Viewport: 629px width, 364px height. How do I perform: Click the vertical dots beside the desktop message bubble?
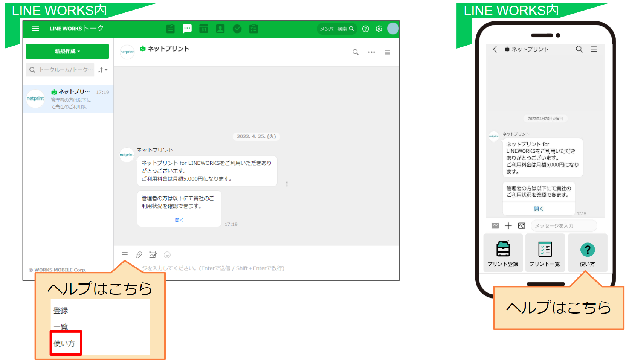point(287,184)
